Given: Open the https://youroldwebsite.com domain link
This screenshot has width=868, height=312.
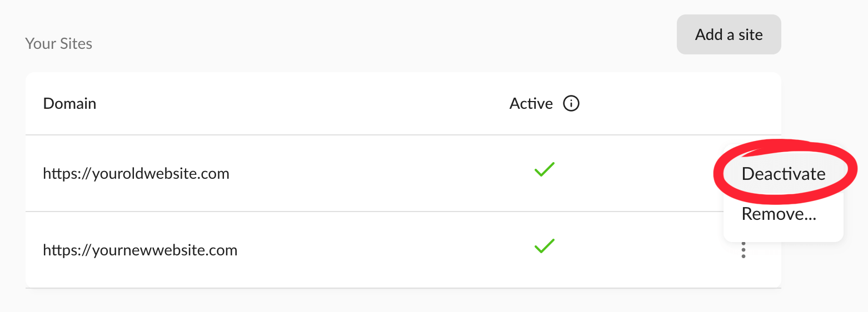Looking at the screenshot, I should (x=136, y=174).
